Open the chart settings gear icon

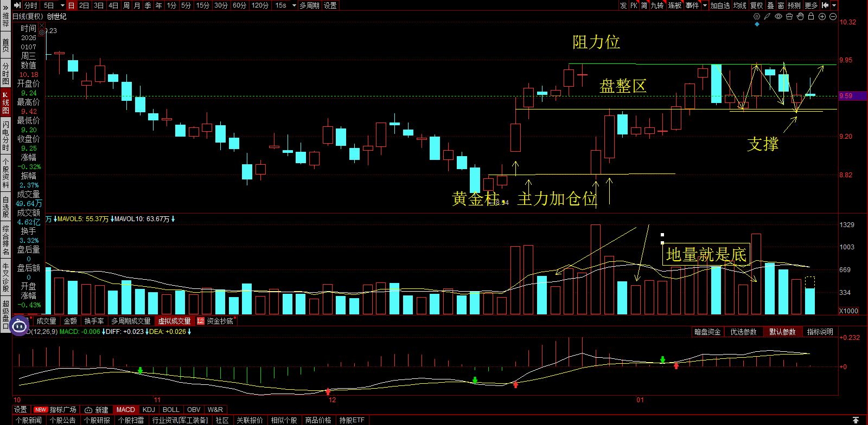tap(757, 16)
